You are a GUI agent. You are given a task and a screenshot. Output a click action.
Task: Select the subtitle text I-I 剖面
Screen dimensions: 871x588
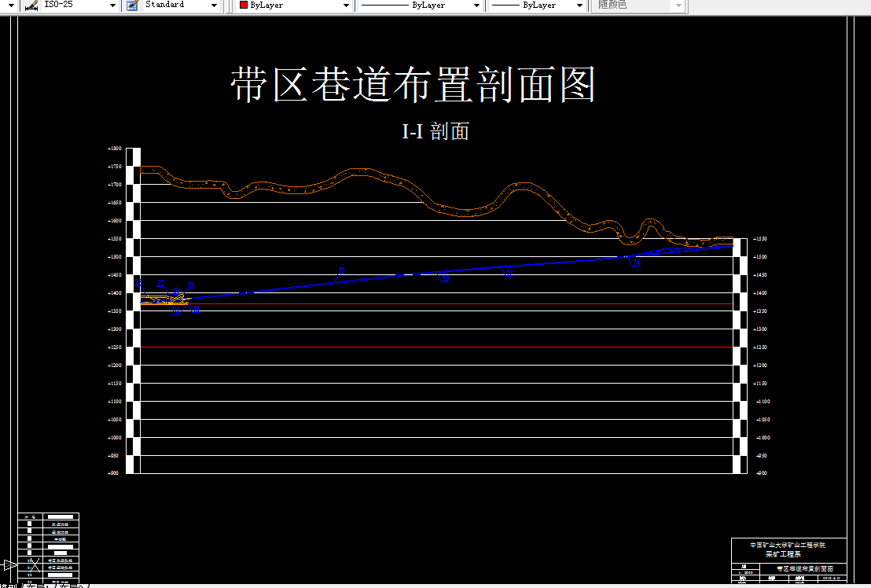(x=435, y=131)
